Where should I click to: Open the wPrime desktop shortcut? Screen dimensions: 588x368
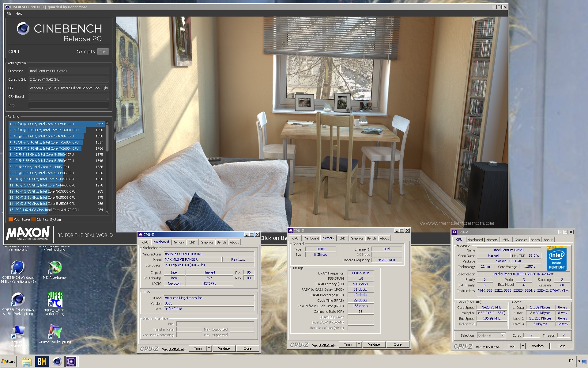55,334
